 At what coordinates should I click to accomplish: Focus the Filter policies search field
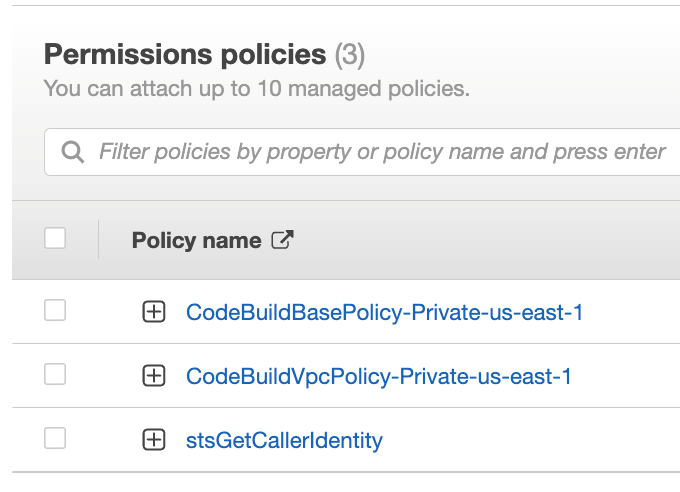click(382, 152)
